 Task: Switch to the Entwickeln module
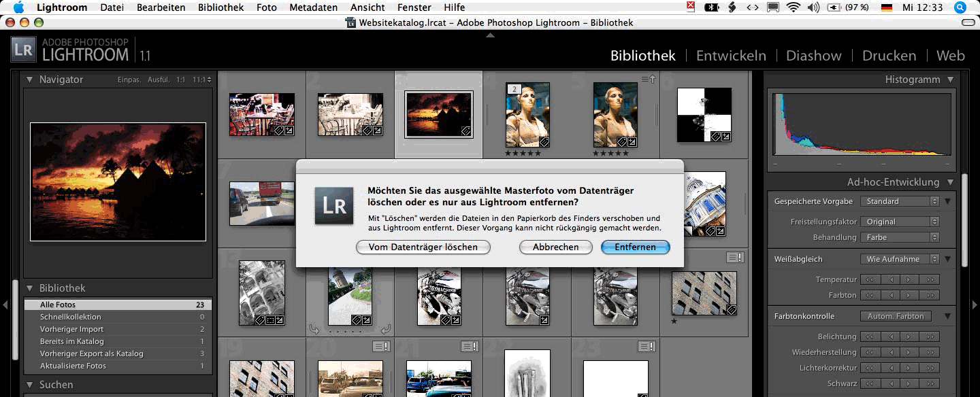coord(731,56)
